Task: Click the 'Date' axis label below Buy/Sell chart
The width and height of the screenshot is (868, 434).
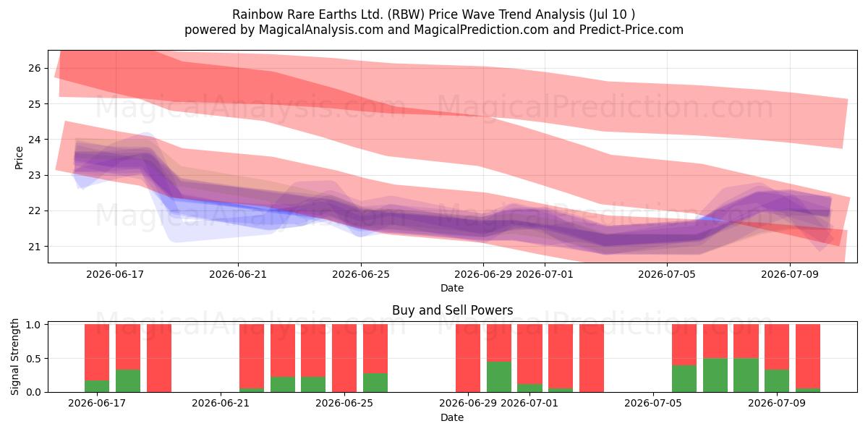Action: pos(452,417)
